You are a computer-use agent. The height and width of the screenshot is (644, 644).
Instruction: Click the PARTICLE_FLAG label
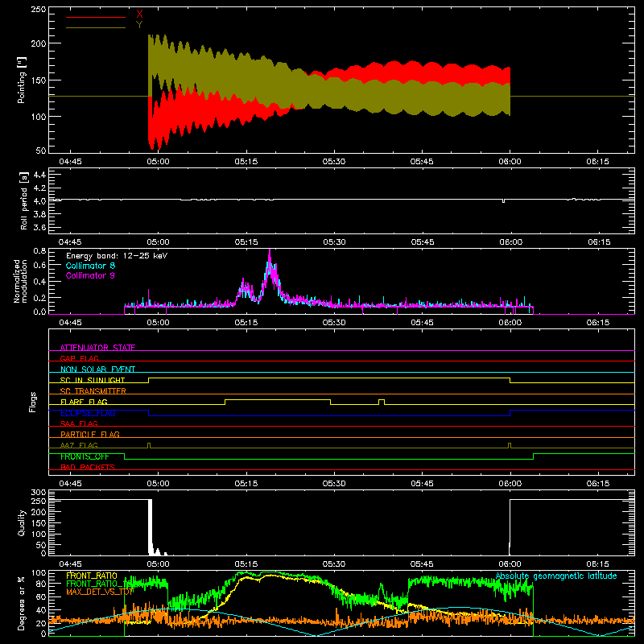pyautogui.click(x=90, y=434)
